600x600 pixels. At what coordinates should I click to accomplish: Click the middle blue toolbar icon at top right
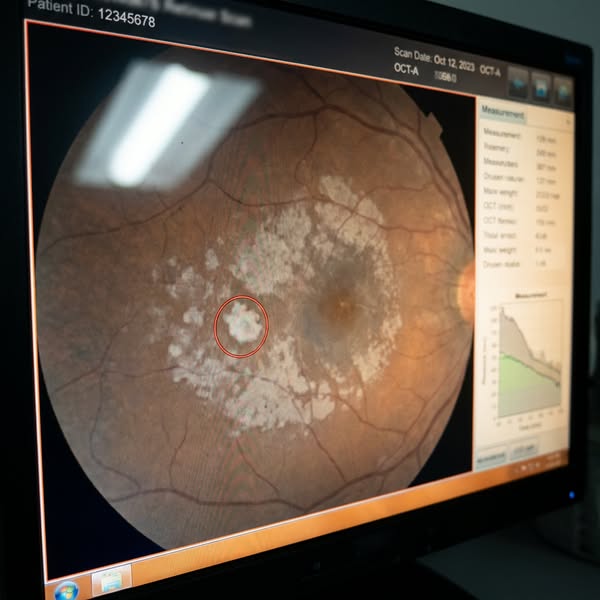[x=541, y=88]
